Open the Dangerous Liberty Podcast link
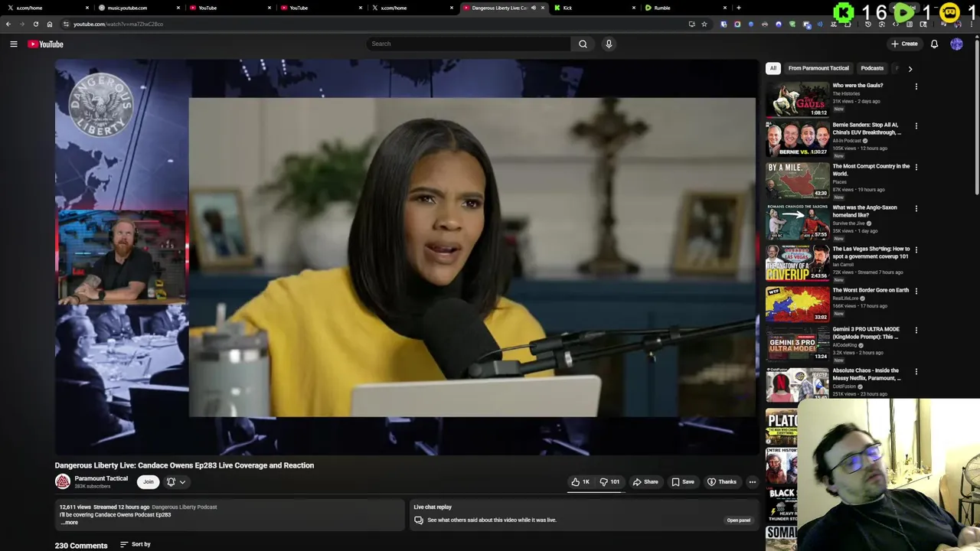This screenshot has width=980, height=551. (x=184, y=507)
